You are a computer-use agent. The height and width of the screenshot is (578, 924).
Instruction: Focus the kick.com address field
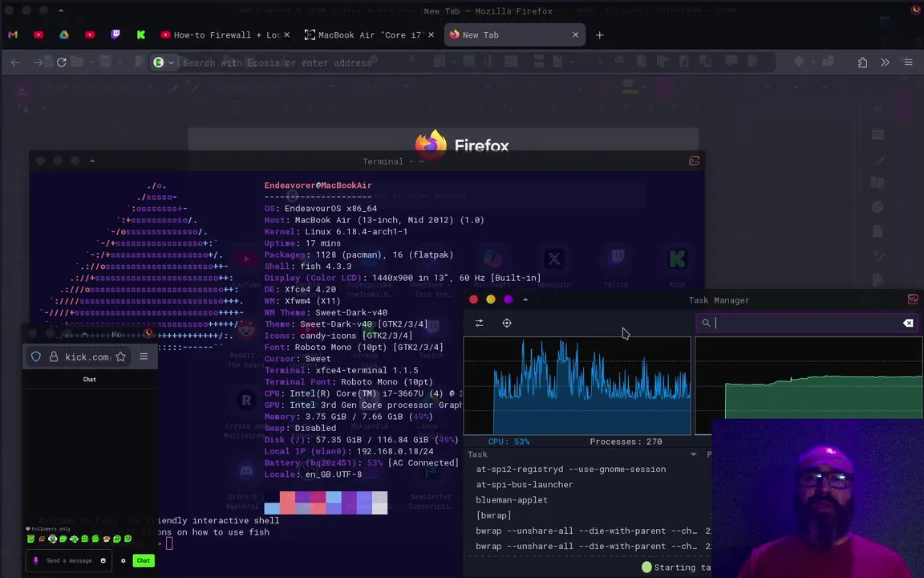79,356
